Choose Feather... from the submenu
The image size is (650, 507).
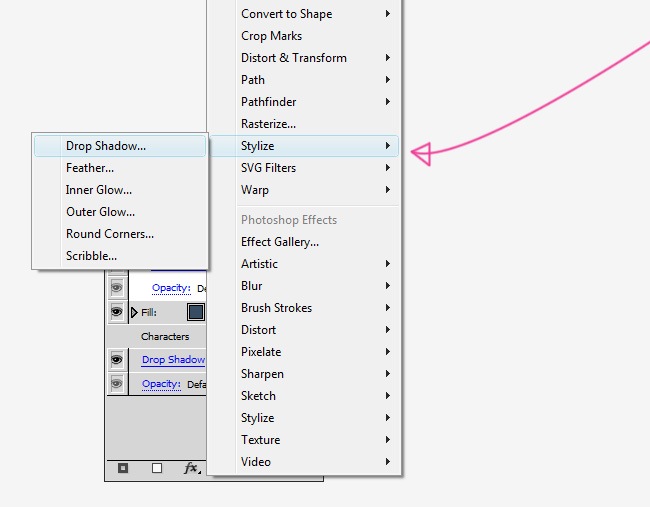(120, 168)
